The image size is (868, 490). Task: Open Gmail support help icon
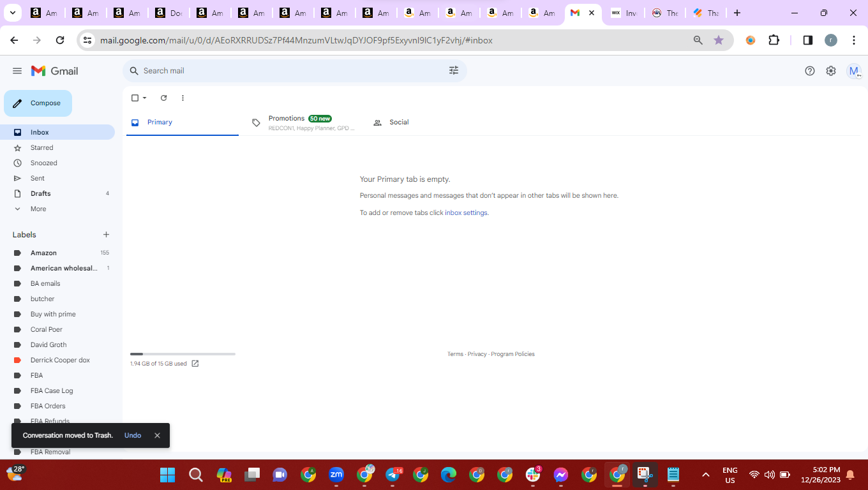coord(810,71)
